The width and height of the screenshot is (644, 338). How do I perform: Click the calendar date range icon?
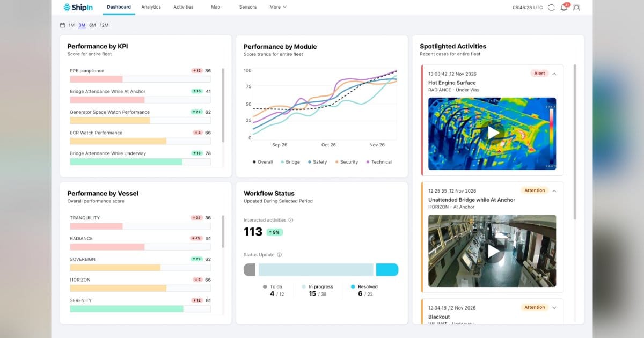point(63,25)
